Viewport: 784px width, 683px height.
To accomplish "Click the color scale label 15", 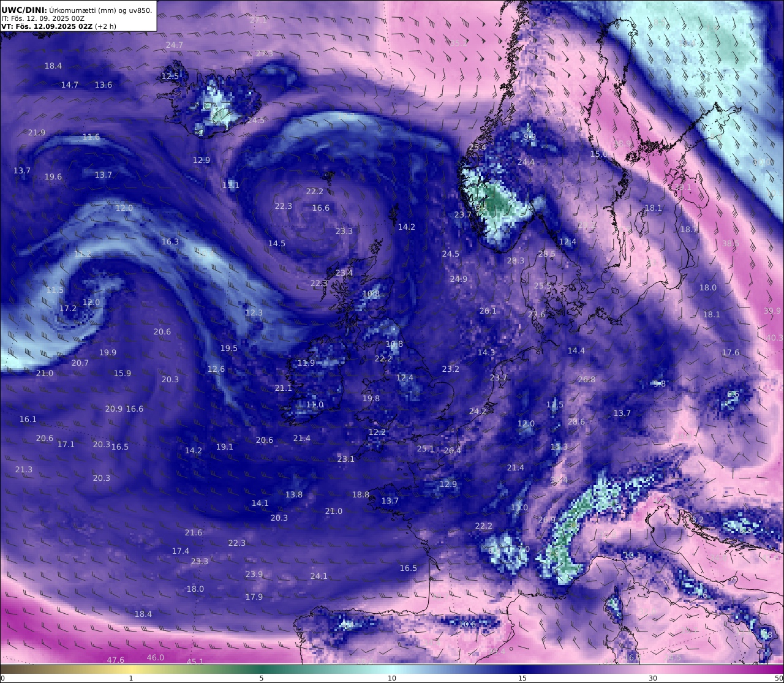I will tap(522, 678).
